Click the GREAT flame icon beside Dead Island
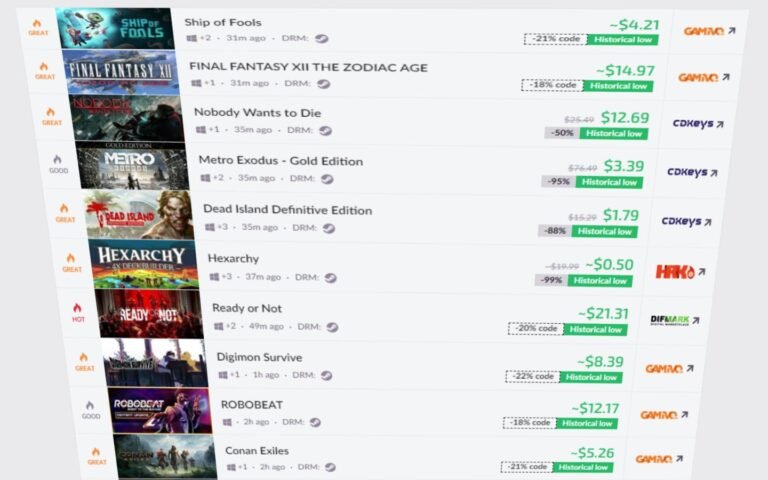Screen dimensions: 768x480 click(x=64, y=209)
